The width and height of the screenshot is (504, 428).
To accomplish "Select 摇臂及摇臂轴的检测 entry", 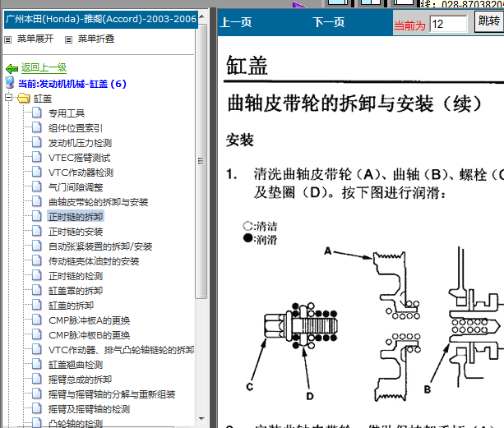I will [89, 409].
